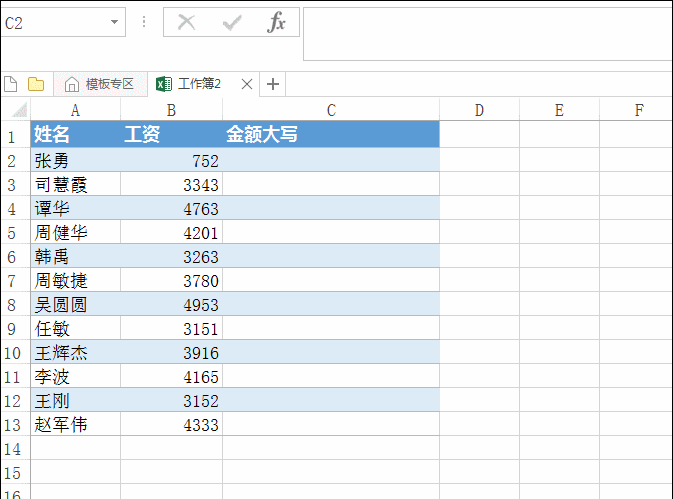Image resolution: width=673 pixels, height=499 pixels.
Task: Select the cell containing 司慧霞
Action: point(76,184)
